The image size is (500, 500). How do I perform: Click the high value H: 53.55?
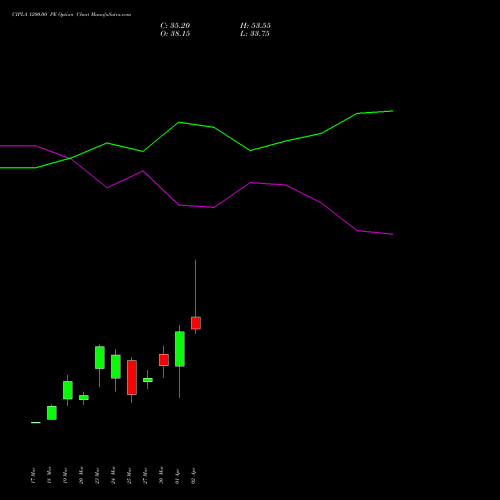[x=255, y=26]
